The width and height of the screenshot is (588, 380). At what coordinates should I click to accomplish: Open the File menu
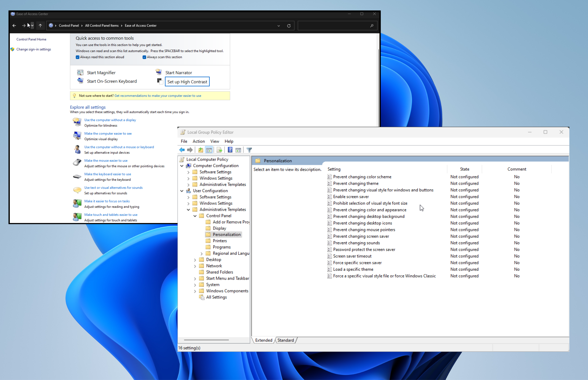point(184,141)
